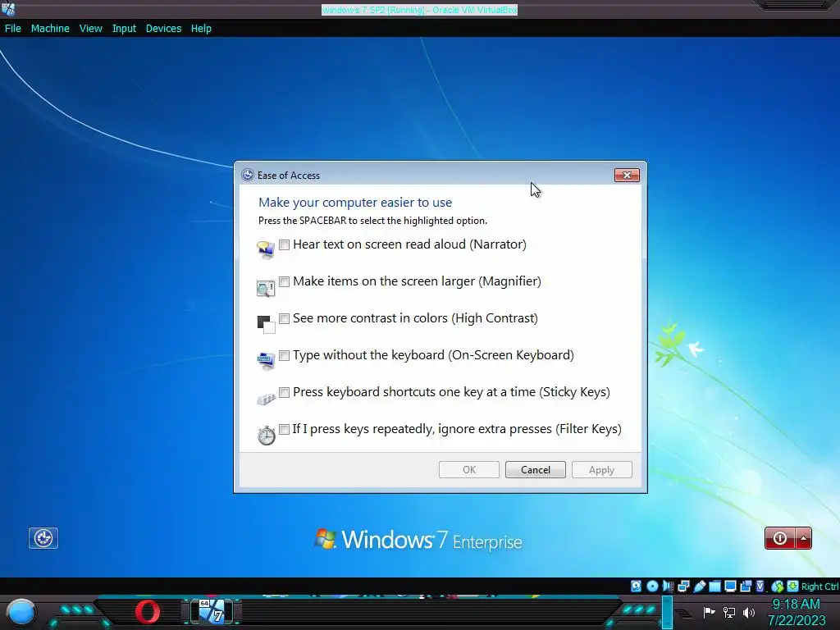Click the shared folders status icon
Viewport: 840px width, 630px height.
coord(714,586)
